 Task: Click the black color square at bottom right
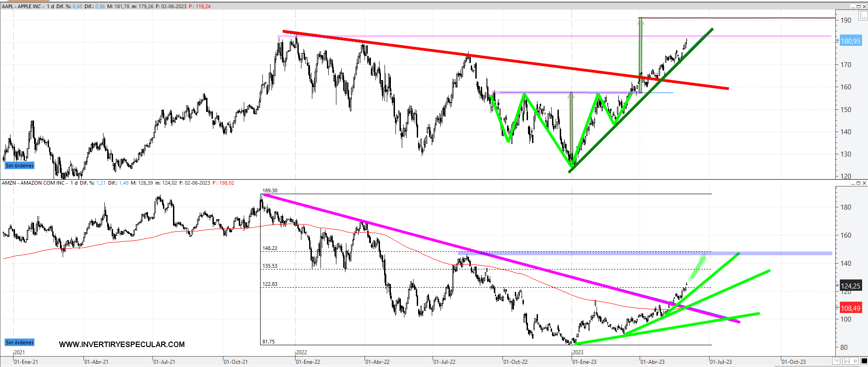pyautogui.click(x=864, y=361)
